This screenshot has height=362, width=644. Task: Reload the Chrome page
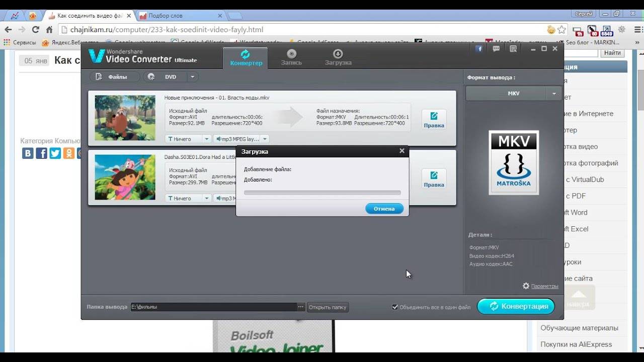pos(35,30)
